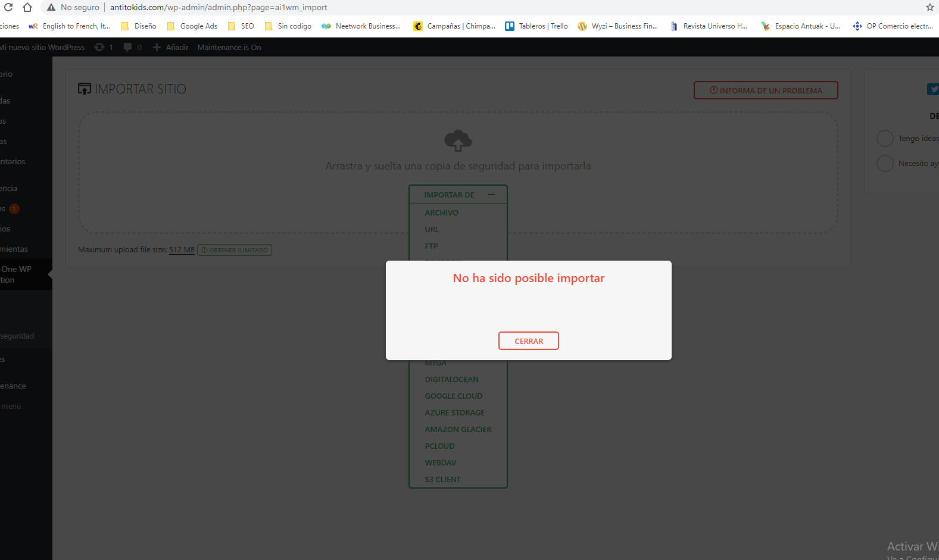Go to the browser home page icon
The height and width of the screenshot is (560, 939).
pos(27,7)
